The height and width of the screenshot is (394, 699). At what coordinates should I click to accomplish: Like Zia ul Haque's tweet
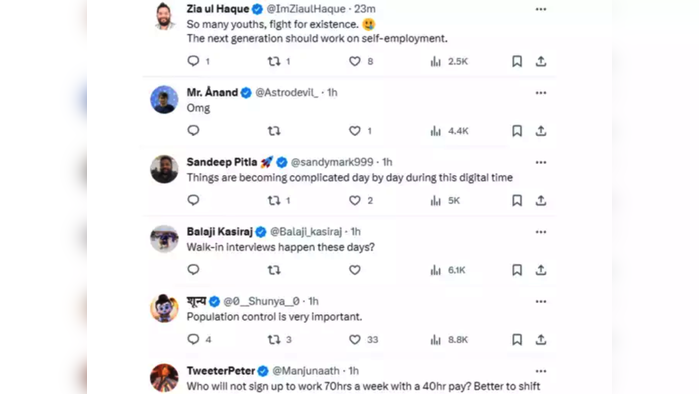(355, 62)
